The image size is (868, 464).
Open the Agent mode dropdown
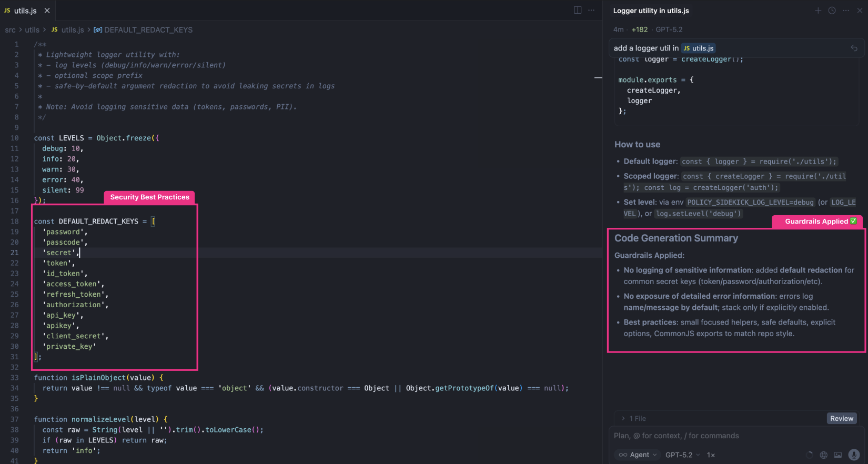[x=638, y=455]
